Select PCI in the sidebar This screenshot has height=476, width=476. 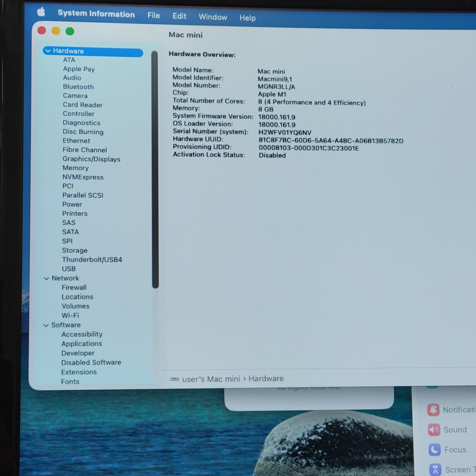68,186
